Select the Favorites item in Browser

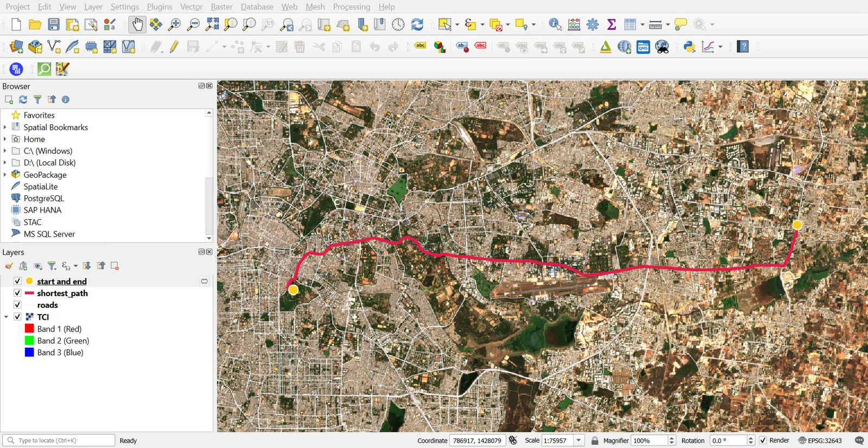click(x=39, y=115)
